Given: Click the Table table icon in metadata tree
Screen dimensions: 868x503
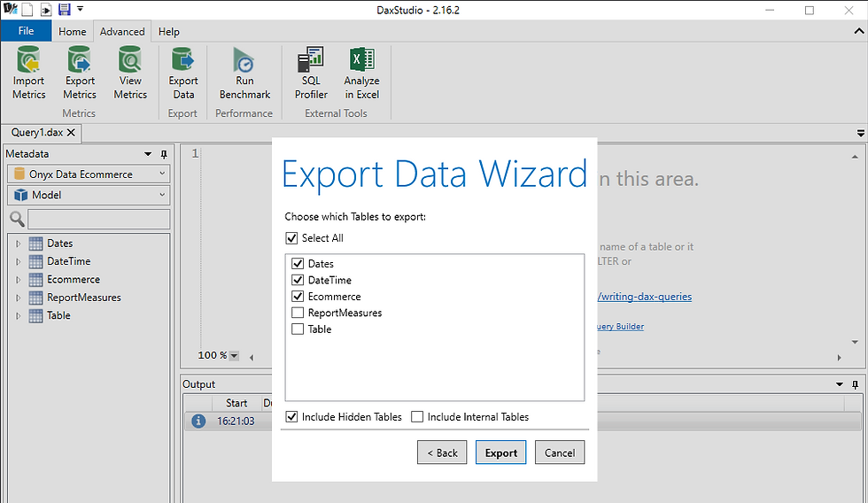Looking at the screenshot, I should 35,316.
